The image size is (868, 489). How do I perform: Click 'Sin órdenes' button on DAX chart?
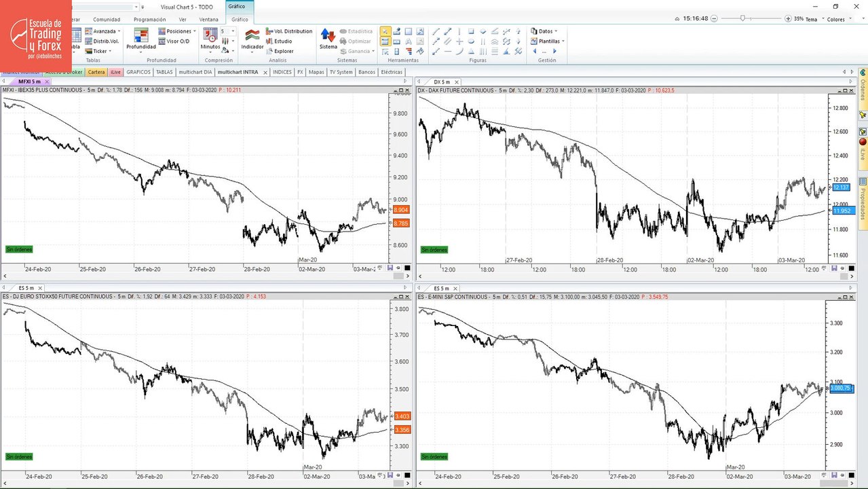(434, 249)
